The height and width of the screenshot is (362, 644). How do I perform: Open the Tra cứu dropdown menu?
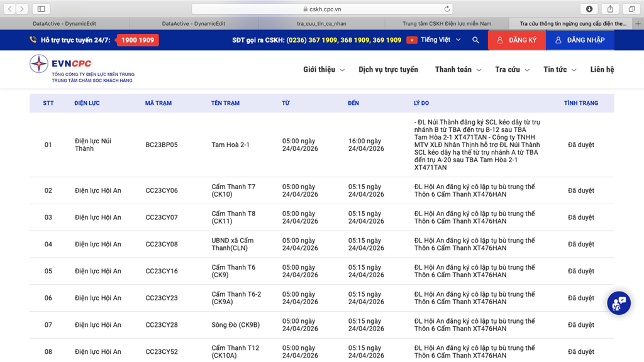(512, 70)
